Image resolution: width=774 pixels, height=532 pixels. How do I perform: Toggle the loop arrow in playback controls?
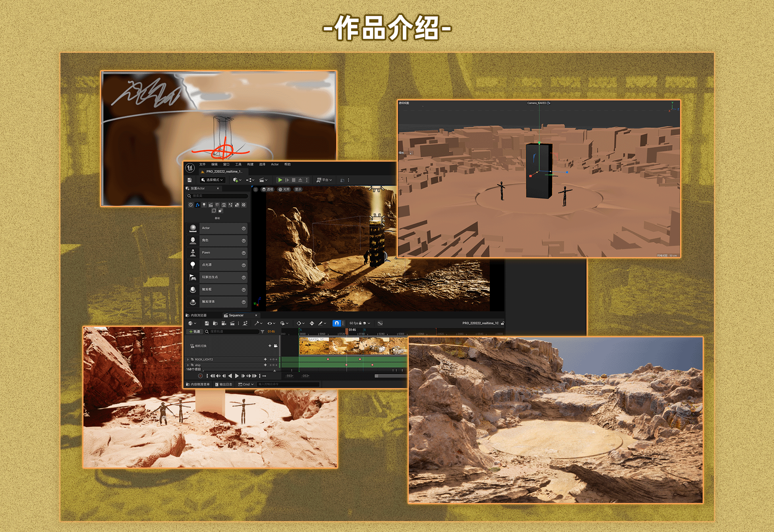point(264,376)
